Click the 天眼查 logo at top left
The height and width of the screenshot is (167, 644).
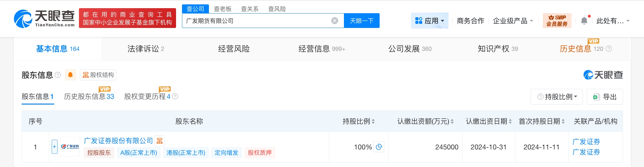coord(44,18)
